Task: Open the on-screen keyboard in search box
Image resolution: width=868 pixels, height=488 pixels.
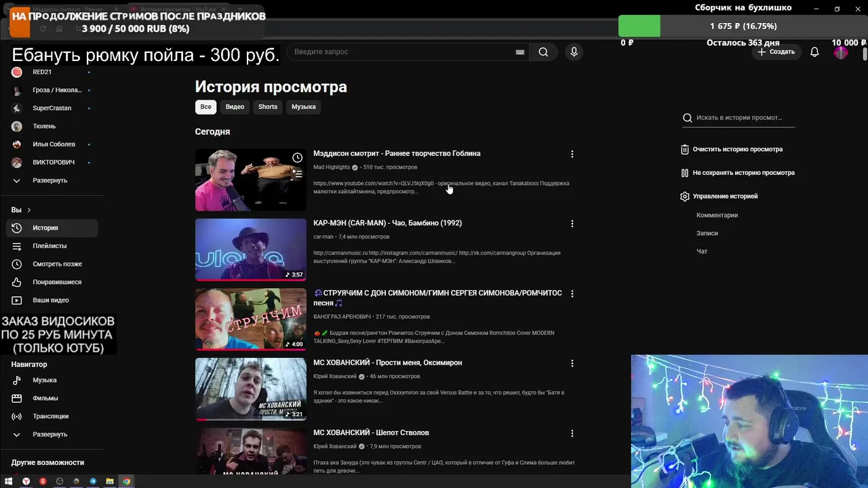Action: [520, 52]
